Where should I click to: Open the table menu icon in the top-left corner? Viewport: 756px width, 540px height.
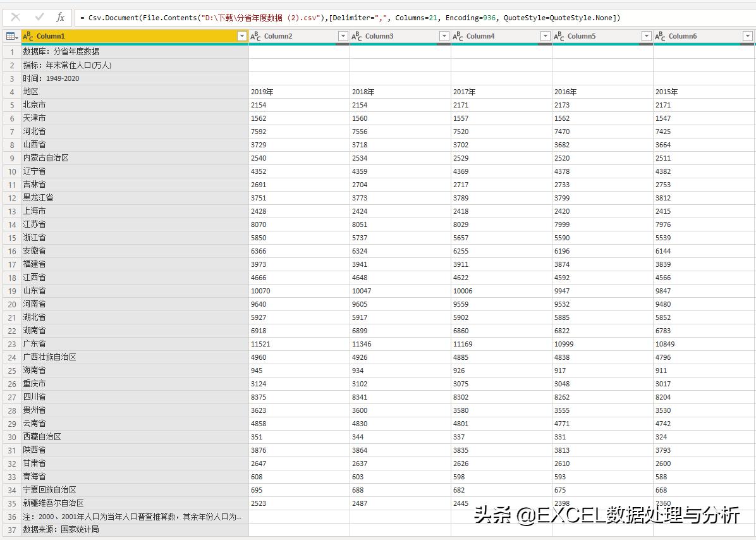(x=11, y=37)
